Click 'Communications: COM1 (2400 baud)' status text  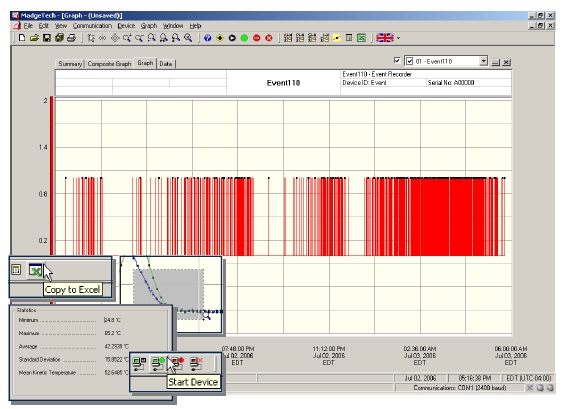(x=460, y=388)
